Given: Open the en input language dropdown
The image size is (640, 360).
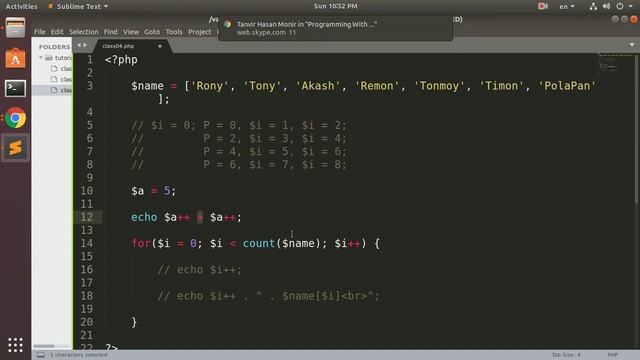Looking at the screenshot, I should [567, 6].
